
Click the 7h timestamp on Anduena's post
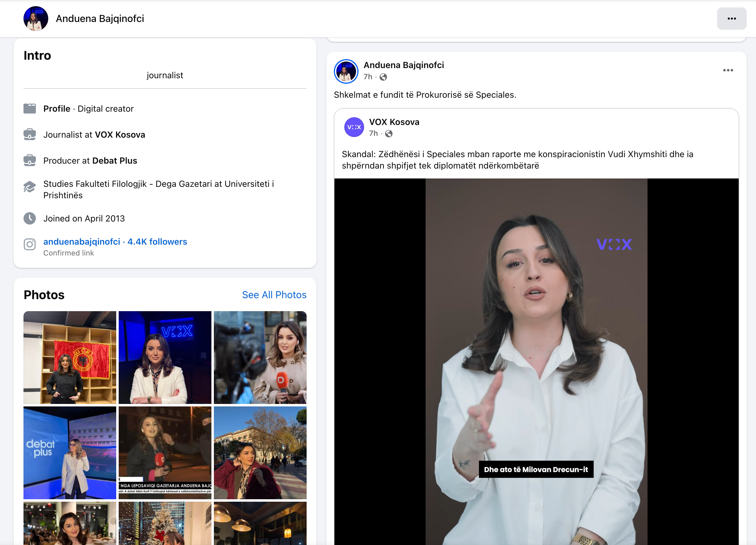368,77
